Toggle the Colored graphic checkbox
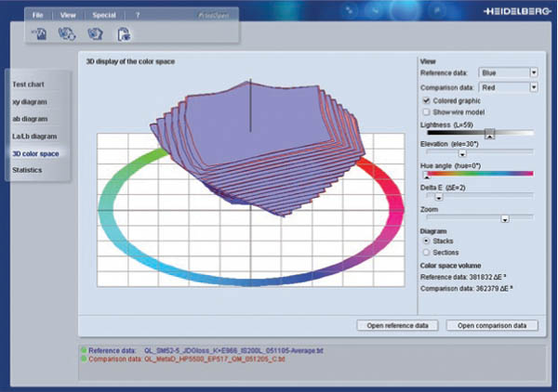Viewport: 558px width, 392px height. (x=426, y=100)
